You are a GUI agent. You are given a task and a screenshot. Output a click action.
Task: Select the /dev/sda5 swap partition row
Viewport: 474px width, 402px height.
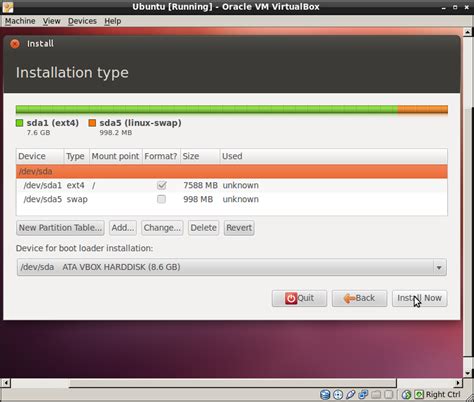[x=232, y=199]
